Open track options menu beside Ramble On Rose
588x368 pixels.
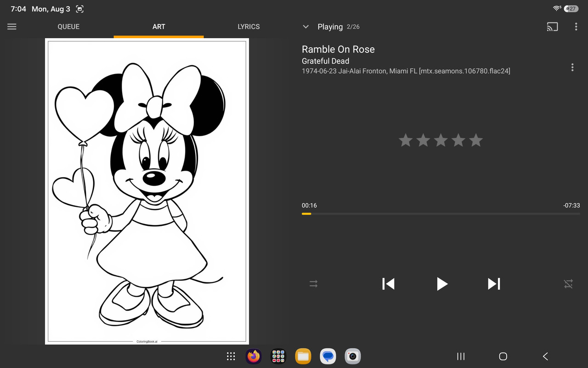tap(572, 67)
